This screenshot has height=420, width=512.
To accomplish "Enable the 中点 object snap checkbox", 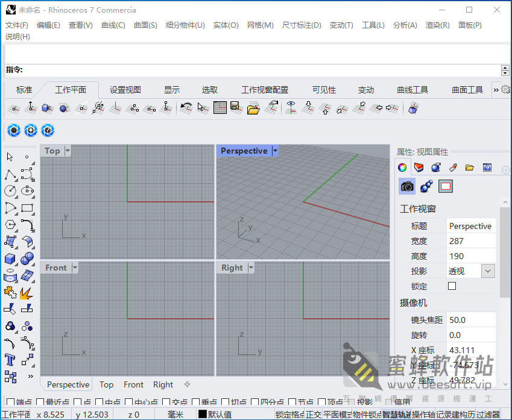I will point(100,402).
